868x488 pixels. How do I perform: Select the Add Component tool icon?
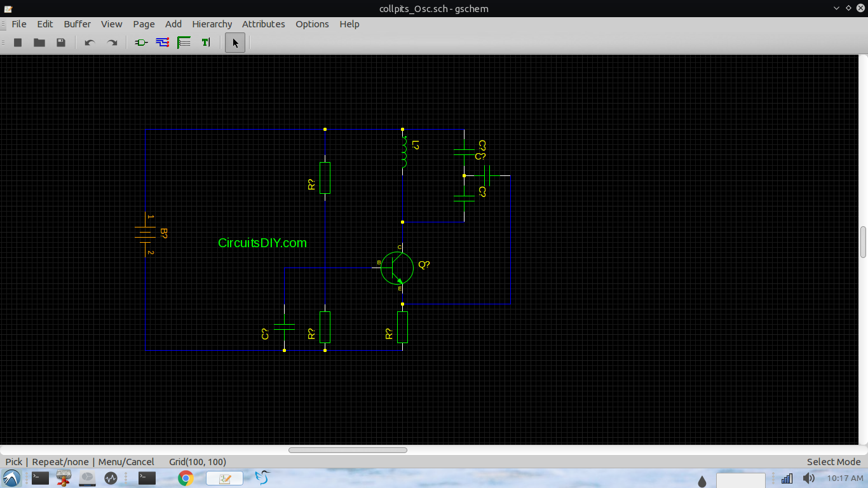point(141,43)
